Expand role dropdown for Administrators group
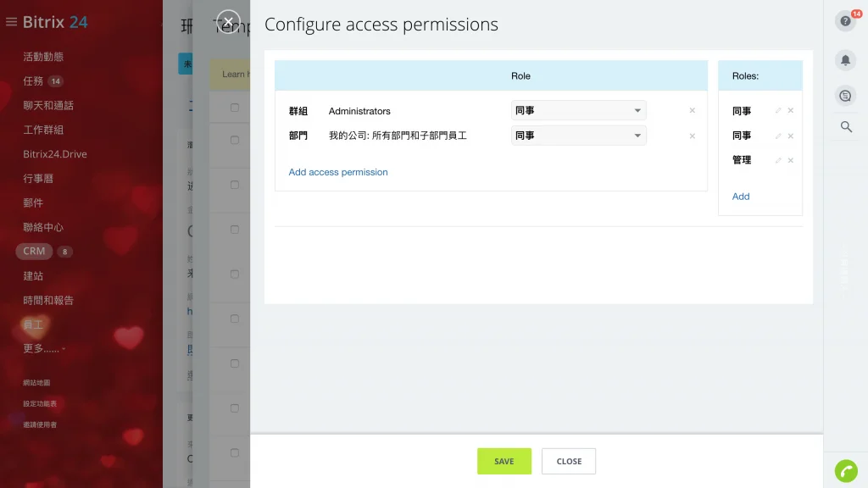 pyautogui.click(x=578, y=111)
